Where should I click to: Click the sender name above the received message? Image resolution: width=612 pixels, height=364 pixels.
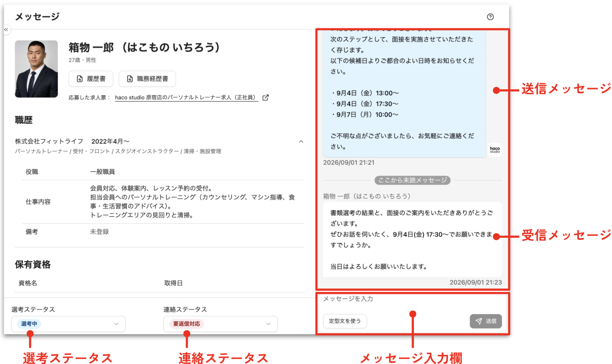[367, 196]
